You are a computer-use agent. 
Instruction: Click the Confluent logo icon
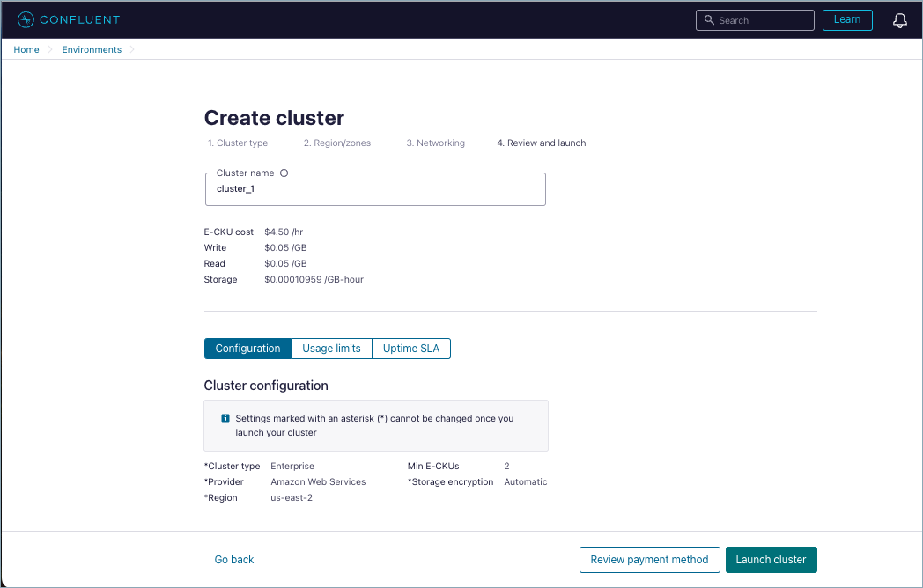pyautogui.click(x=26, y=19)
